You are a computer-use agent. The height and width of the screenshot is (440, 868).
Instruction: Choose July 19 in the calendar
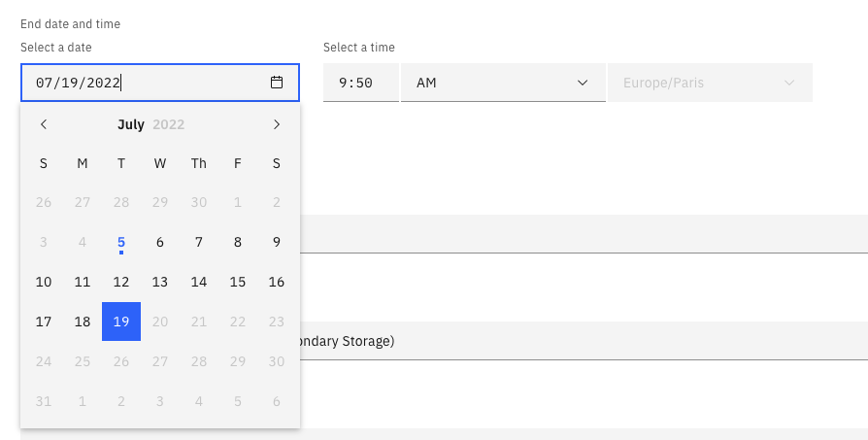pyautogui.click(x=121, y=322)
